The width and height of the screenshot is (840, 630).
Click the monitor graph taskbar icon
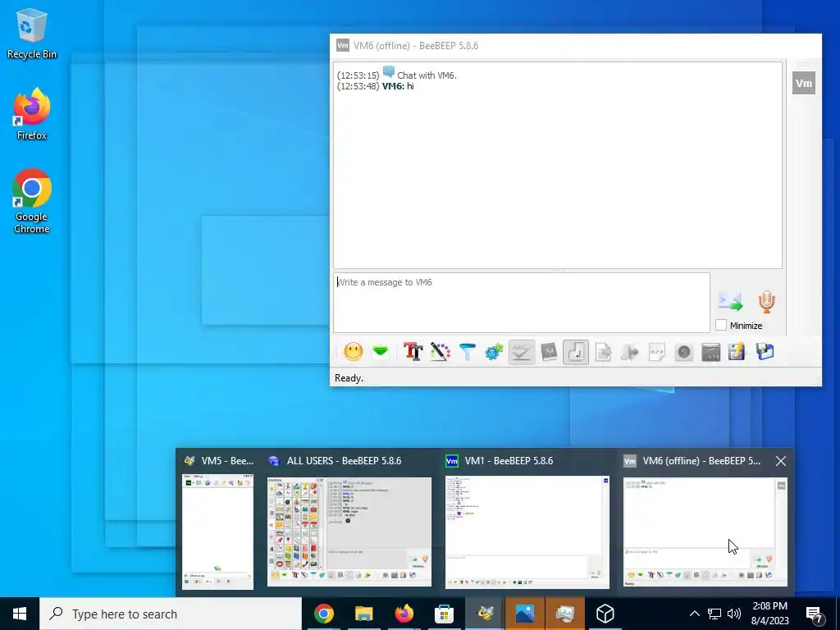point(565,614)
